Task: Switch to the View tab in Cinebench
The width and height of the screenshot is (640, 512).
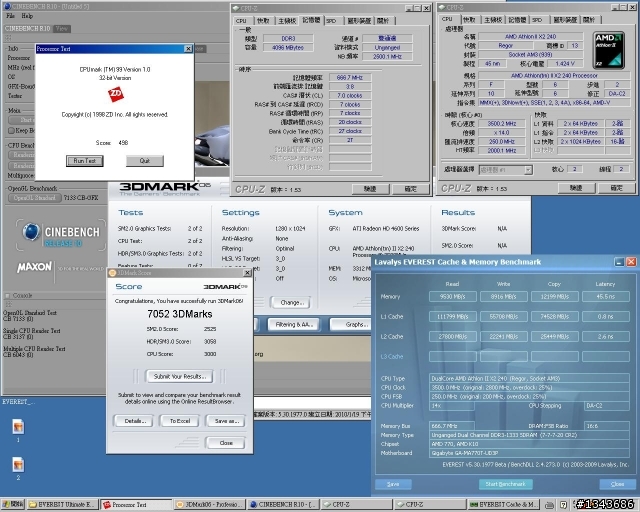Action: 62,29
